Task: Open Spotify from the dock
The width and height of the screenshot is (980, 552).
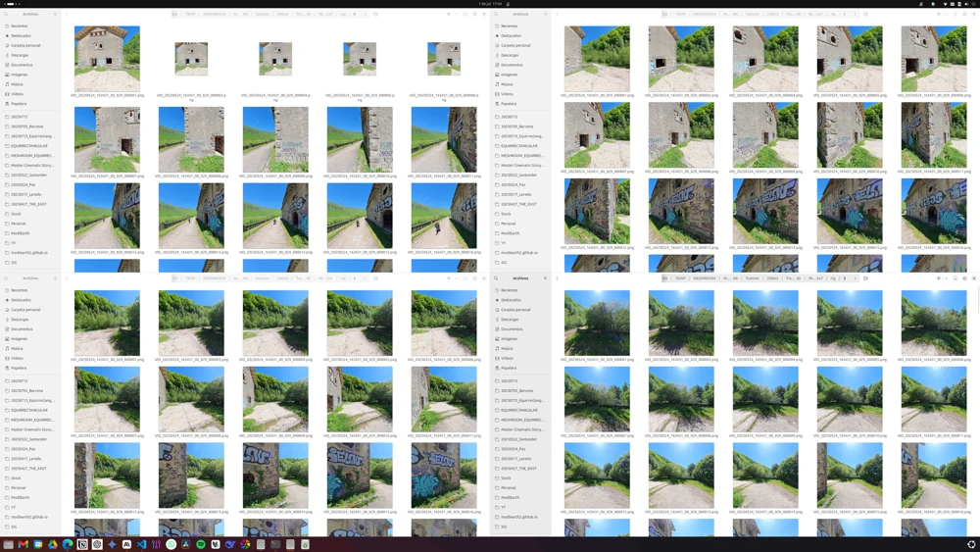Action: [x=201, y=544]
